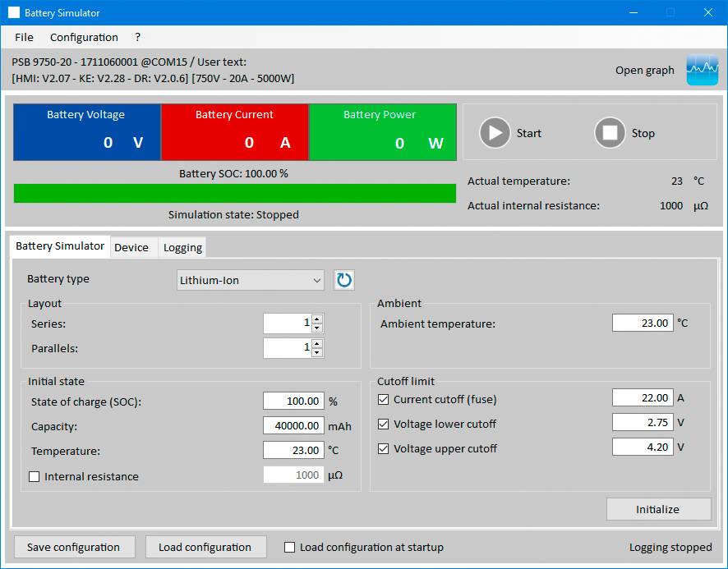The image size is (728, 569).
Task: Click the Initialize button
Action: (x=658, y=509)
